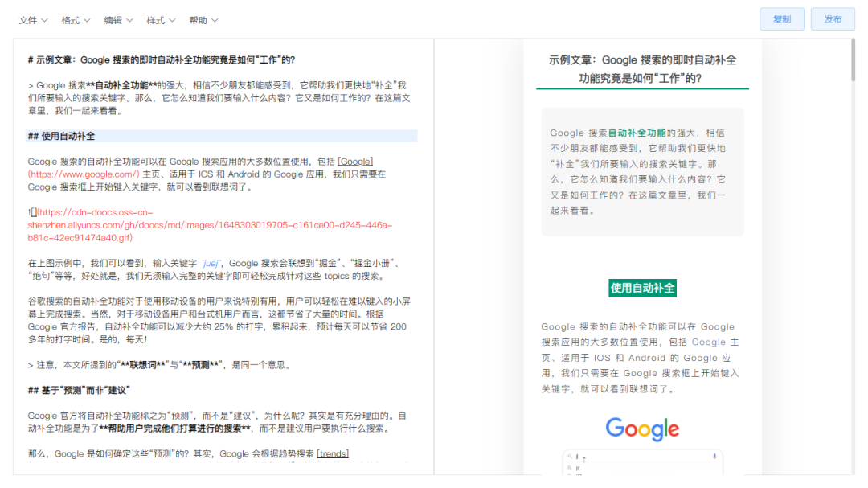Click the green 自动补全功能 bold text in preview
The image size is (868, 488).
637,133
